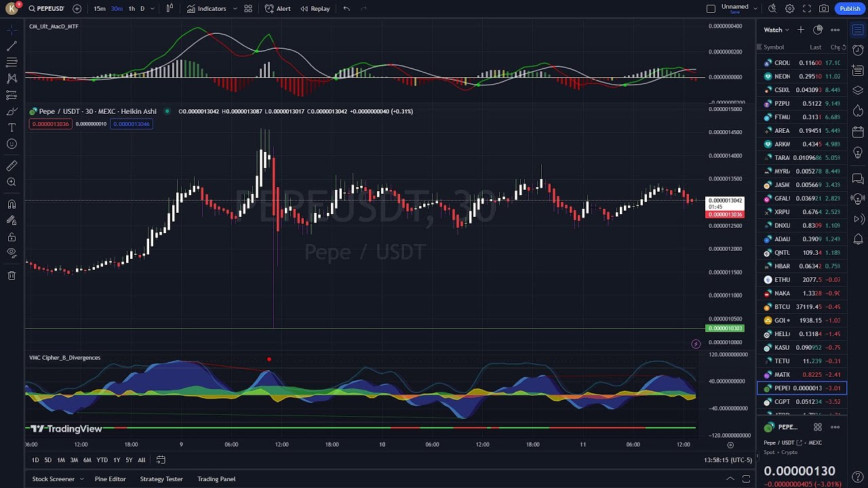Take a chart snapshot with camera

click(x=824, y=9)
